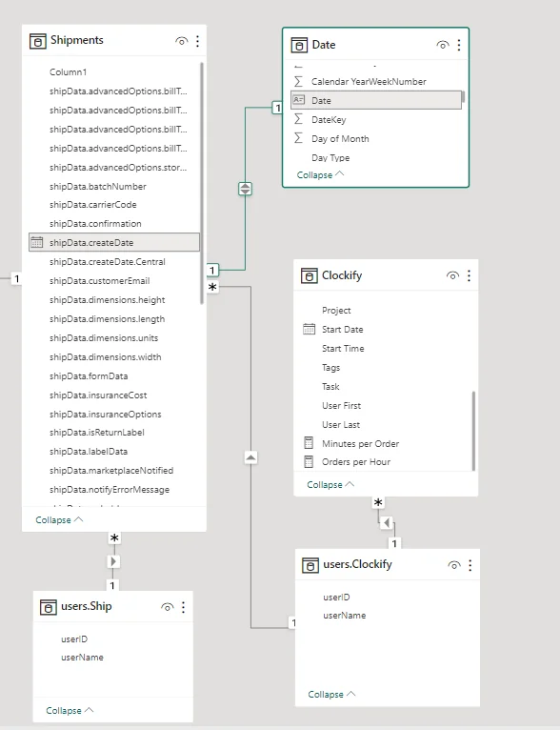Viewport: 560px width, 730px height.
Task: Select userName in users.Clockify table
Action: (x=344, y=616)
